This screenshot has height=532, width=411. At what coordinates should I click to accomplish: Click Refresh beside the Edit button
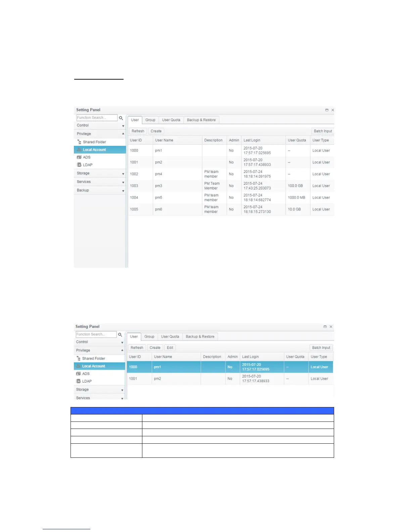point(137,348)
